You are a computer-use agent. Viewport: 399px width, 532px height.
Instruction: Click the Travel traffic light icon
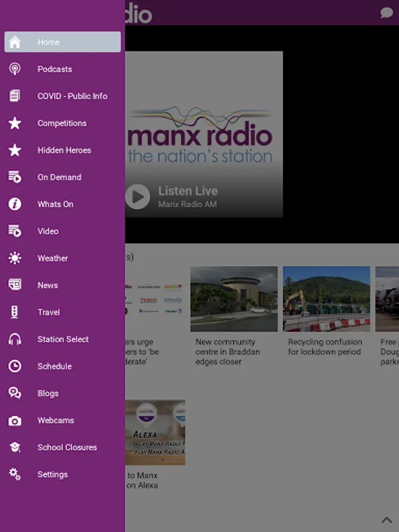(x=15, y=312)
